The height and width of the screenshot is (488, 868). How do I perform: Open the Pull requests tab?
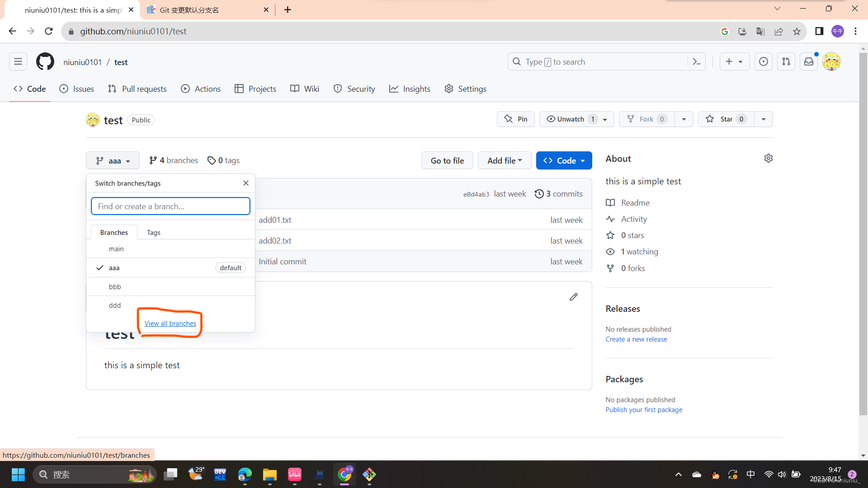[137, 89]
